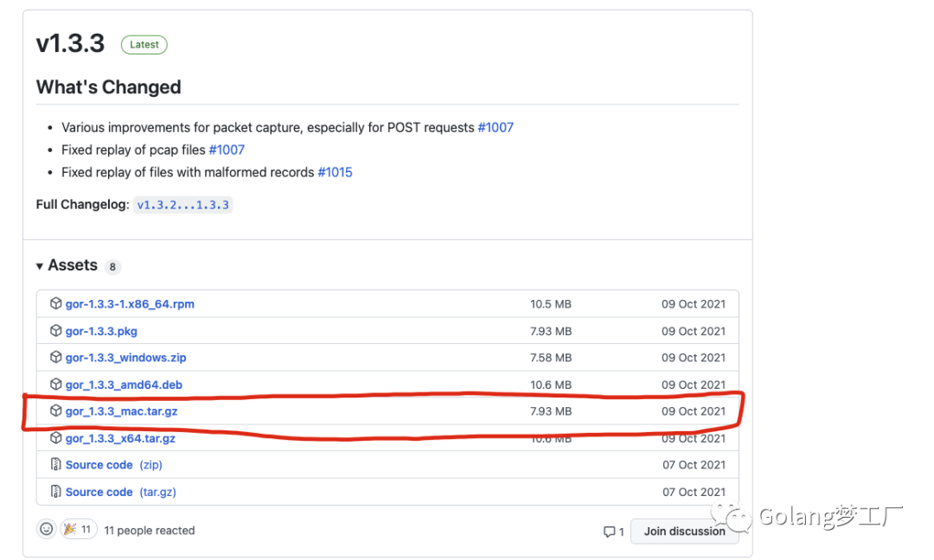Click the package icon beside gor_1.3.3_mac.tar.gz
The image size is (934, 560).
(x=56, y=411)
